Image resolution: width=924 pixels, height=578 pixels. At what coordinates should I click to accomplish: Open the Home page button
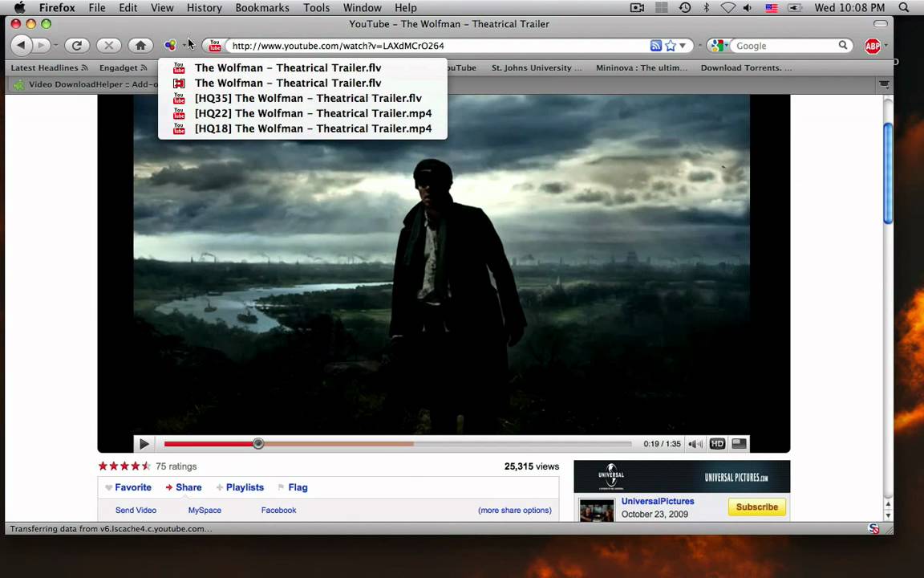140,46
